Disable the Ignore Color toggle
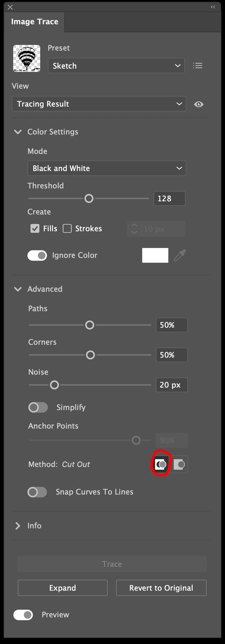The height and width of the screenshot is (644, 225). (37, 255)
